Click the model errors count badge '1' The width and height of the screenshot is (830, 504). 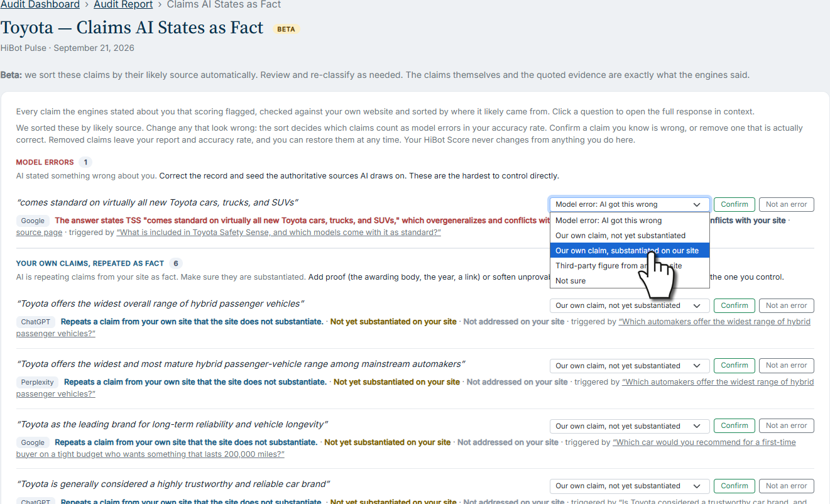(85, 162)
